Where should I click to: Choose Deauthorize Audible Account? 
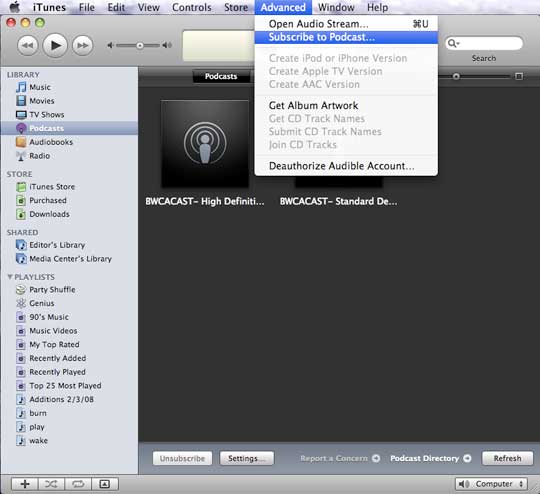tap(346, 166)
